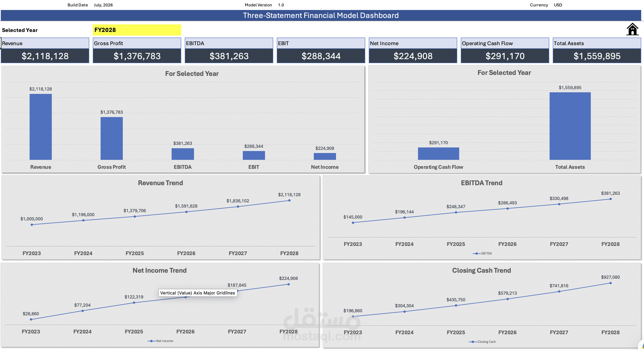Click the EBITDA KPI value $381,263
The height and width of the screenshot is (350, 644).
[229, 56]
